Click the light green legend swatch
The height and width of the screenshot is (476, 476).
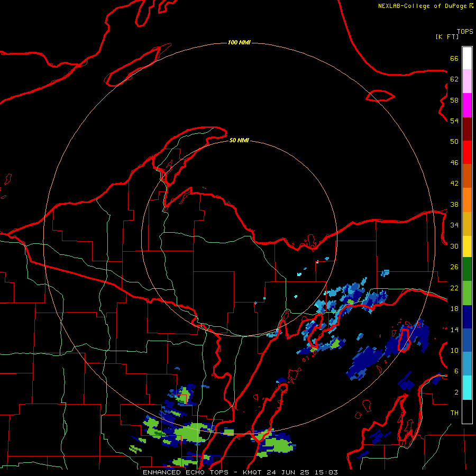click(467, 293)
